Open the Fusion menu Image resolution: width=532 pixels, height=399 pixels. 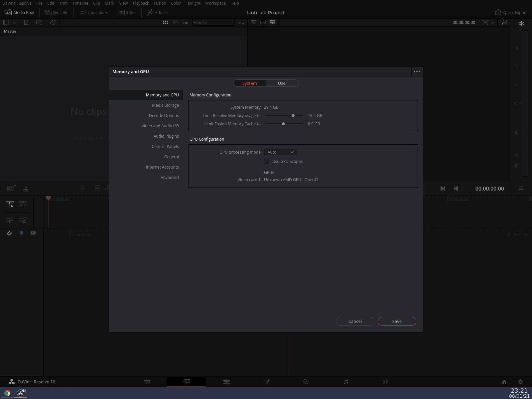click(x=160, y=3)
